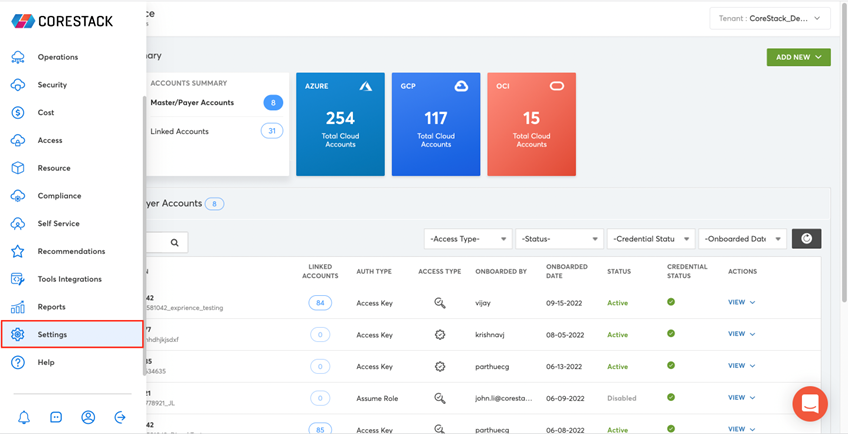Click Master/Payer Accounts count badge 8
This screenshot has width=848, height=434.
(x=273, y=102)
